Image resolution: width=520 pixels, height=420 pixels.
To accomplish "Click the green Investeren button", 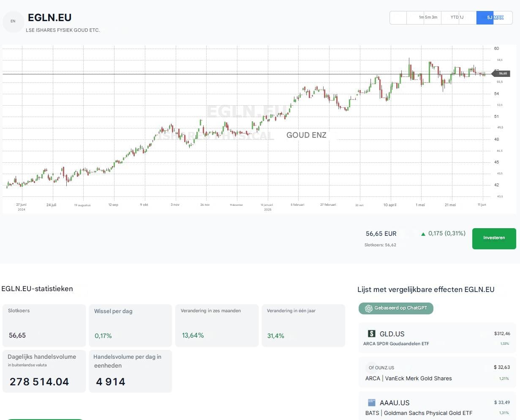I will click(x=494, y=238).
